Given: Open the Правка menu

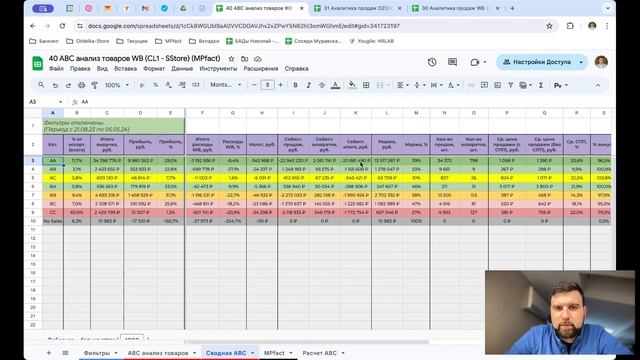Looking at the screenshot, I should pos(80,69).
